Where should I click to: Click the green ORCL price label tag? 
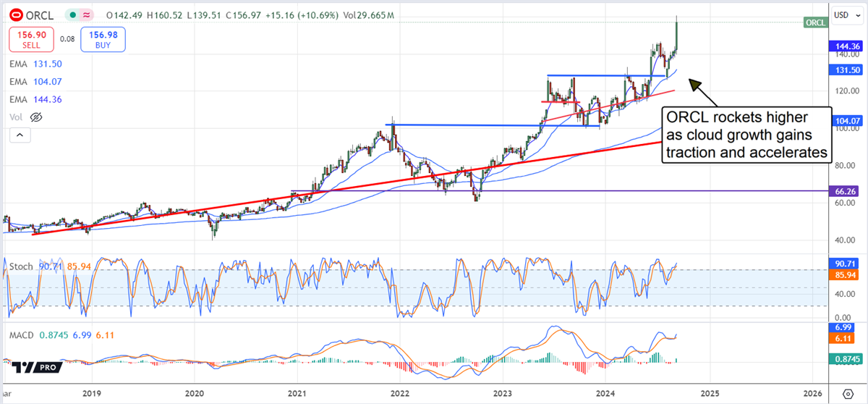pos(815,22)
